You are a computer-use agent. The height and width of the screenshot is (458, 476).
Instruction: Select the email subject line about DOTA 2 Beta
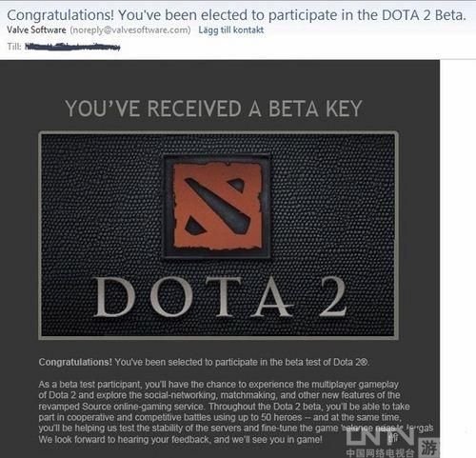pyautogui.click(x=236, y=15)
